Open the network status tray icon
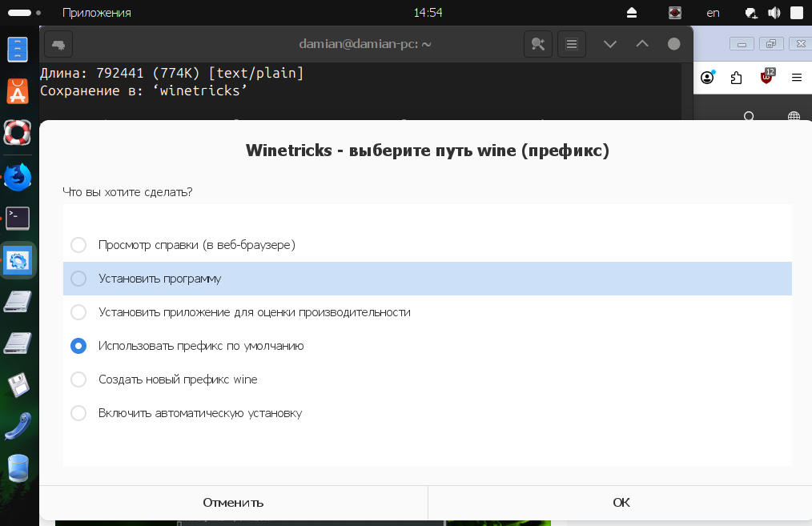812x526 pixels. click(751, 13)
